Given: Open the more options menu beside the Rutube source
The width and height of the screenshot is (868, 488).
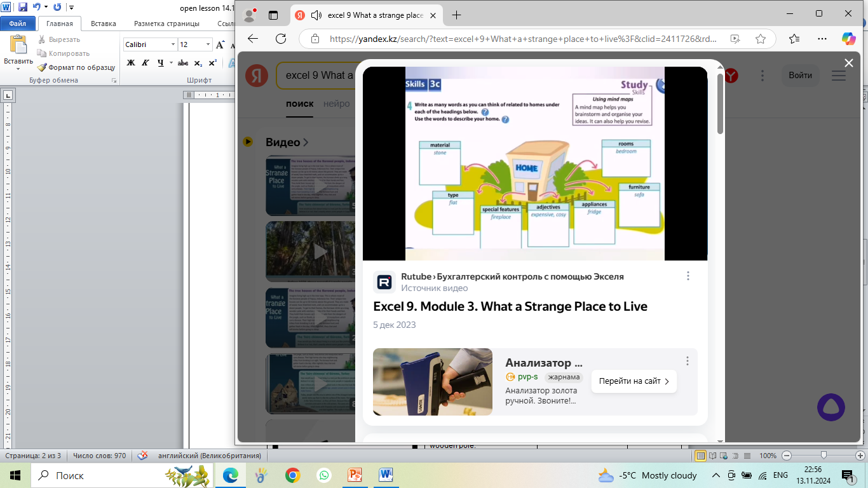Looking at the screenshot, I should tap(688, 276).
